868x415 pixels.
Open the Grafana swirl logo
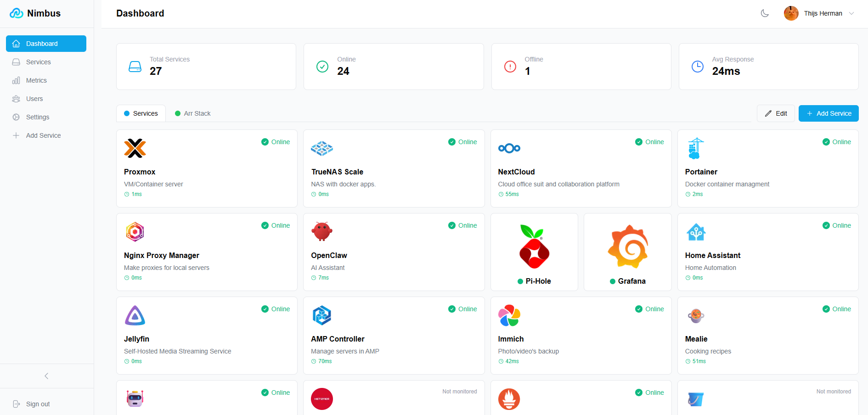tap(628, 247)
